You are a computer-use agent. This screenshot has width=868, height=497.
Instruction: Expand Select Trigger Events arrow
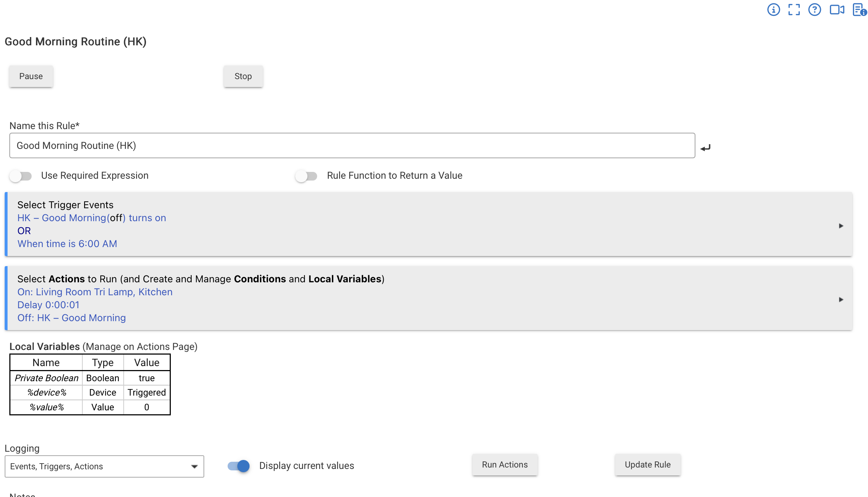tap(841, 226)
